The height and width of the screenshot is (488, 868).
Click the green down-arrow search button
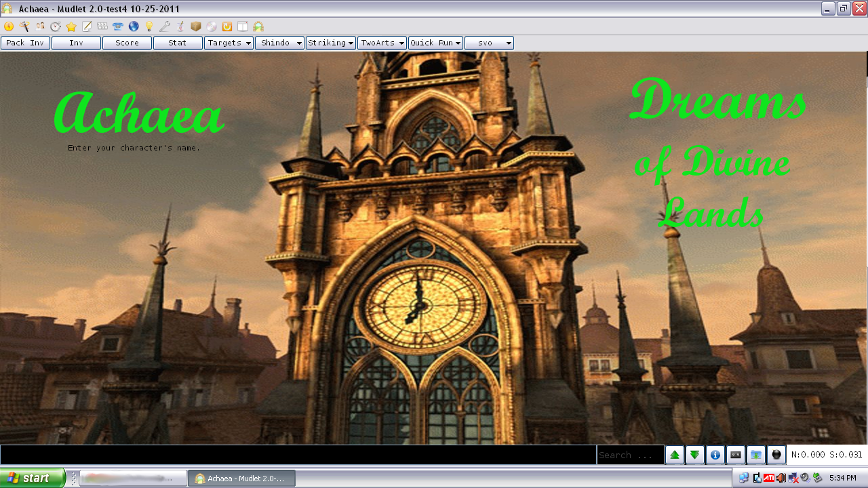(695, 455)
